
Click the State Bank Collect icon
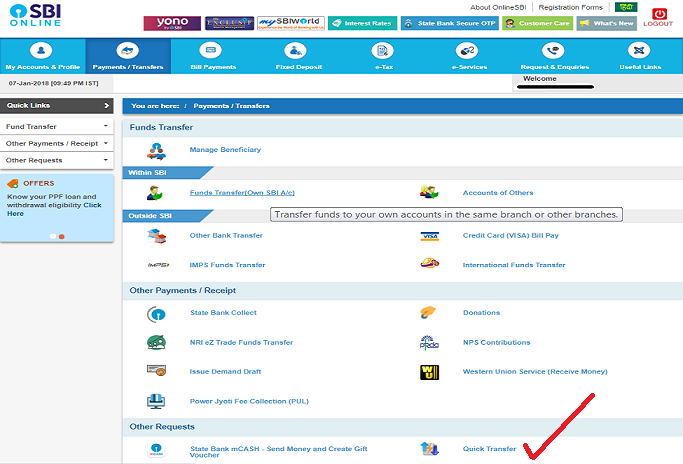156,314
